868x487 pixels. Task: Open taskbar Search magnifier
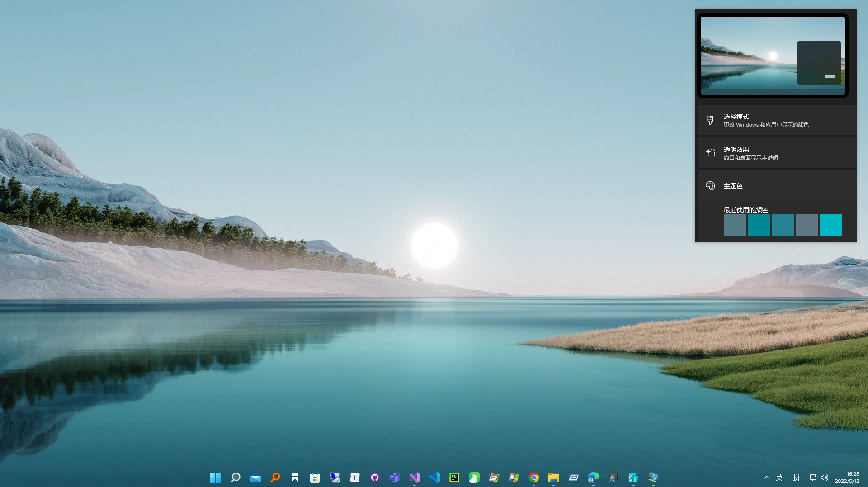[x=235, y=478]
